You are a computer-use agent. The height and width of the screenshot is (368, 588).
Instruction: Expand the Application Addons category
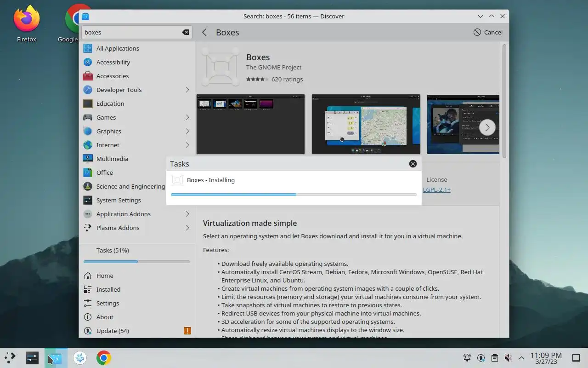pyautogui.click(x=187, y=214)
